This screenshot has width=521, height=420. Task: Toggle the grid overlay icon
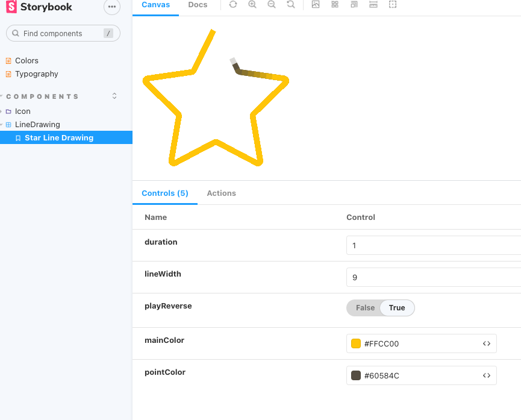pos(335,4)
